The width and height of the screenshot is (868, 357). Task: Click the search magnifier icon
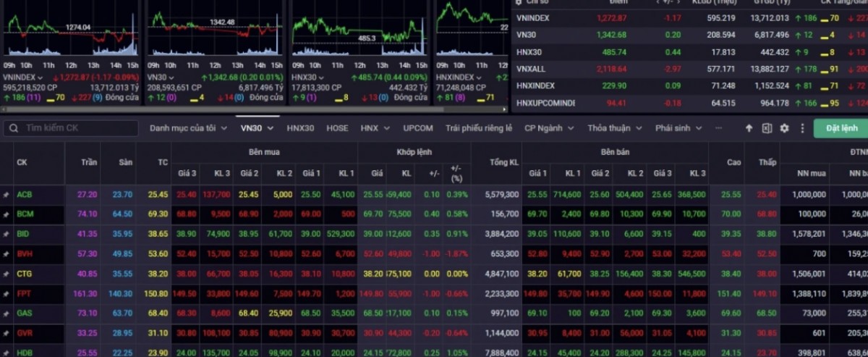tap(14, 128)
